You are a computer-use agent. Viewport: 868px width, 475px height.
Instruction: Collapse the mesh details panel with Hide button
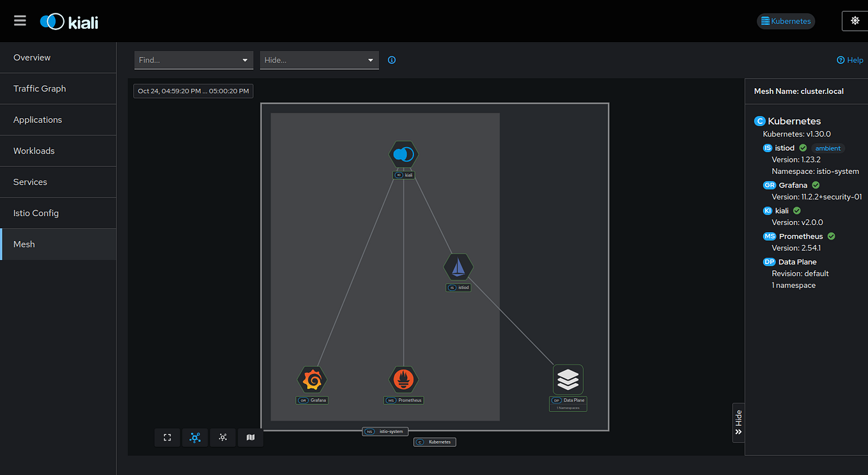[738, 423]
